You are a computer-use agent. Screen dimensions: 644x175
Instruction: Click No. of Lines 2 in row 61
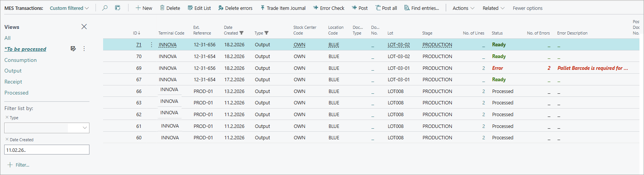484,126
